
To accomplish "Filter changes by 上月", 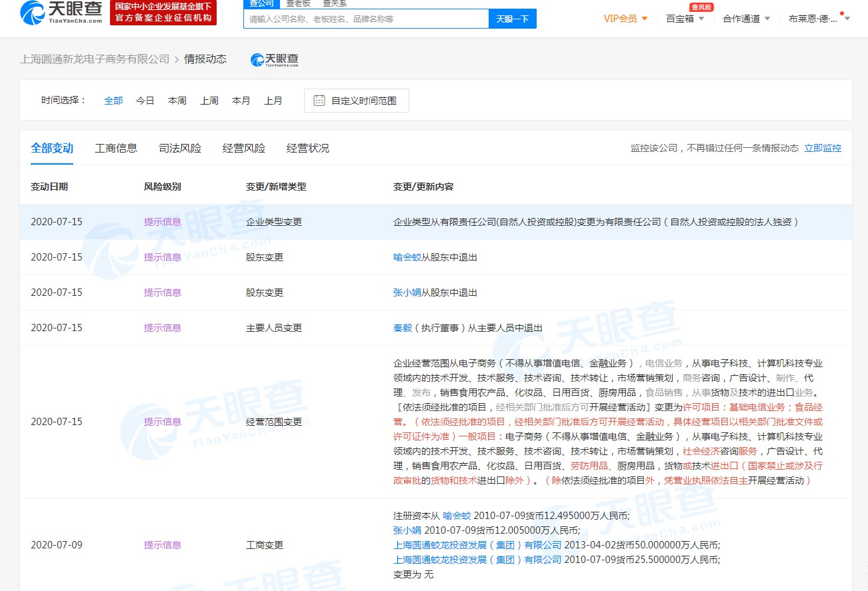I will click(x=273, y=101).
